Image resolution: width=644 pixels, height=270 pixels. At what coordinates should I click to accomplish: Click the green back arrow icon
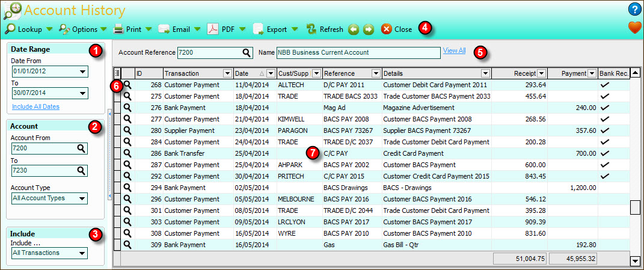click(354, 29)
